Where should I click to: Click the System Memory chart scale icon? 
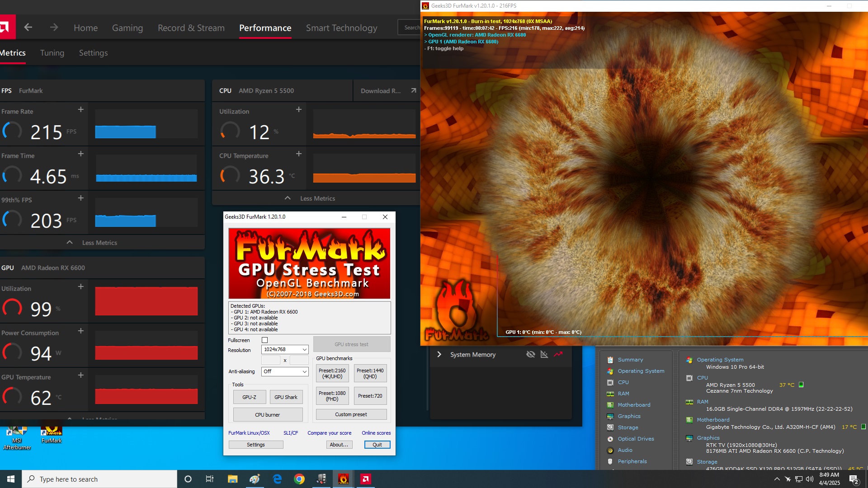(x=544, y=354)
